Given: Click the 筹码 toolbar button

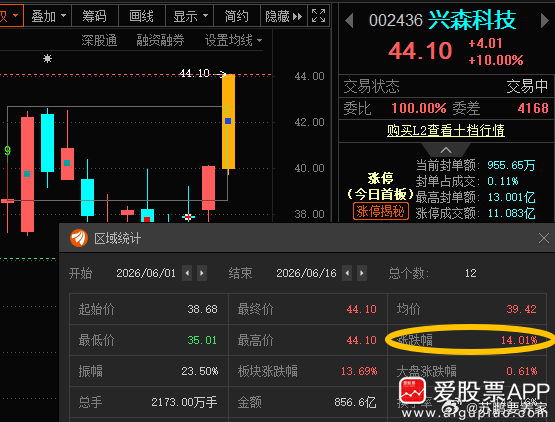Looking at the screenshot, I should click(95, 16).
